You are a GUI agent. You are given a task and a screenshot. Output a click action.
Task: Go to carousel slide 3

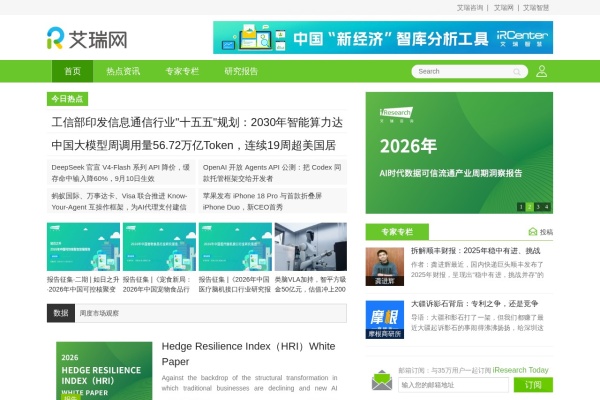[x=538, y=207]
